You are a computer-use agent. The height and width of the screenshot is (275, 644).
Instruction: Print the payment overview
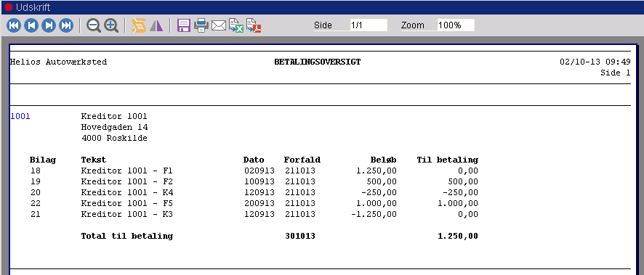point(201,25)
